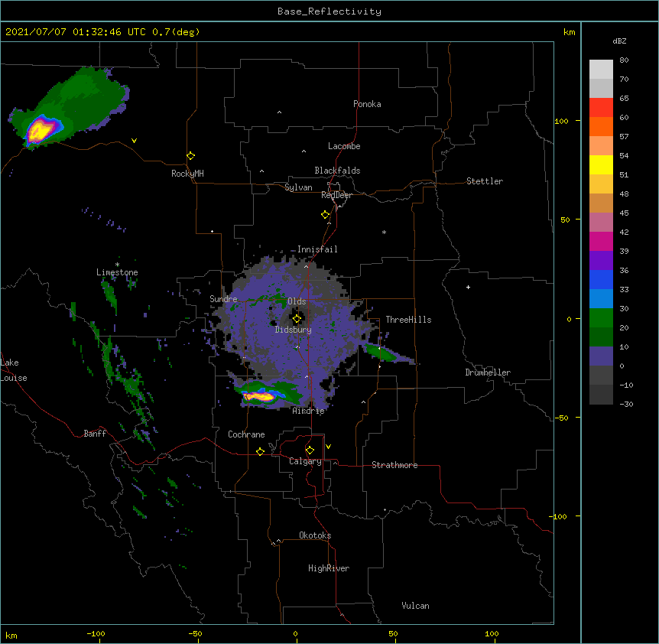The width and height of the screenshot is (659, 644).
Task: Click the HighRiver label
Action: coord(329,568)
